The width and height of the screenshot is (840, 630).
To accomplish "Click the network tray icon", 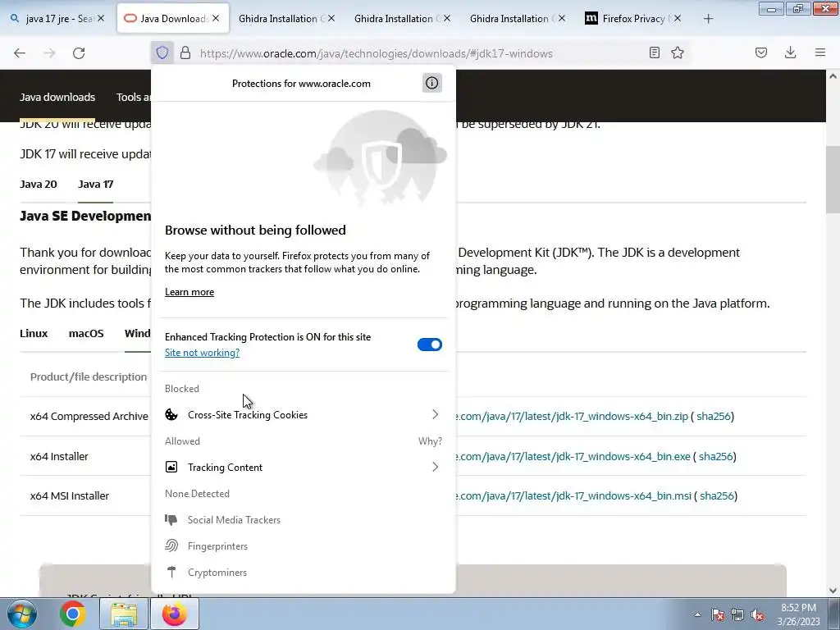I will 737,614.
